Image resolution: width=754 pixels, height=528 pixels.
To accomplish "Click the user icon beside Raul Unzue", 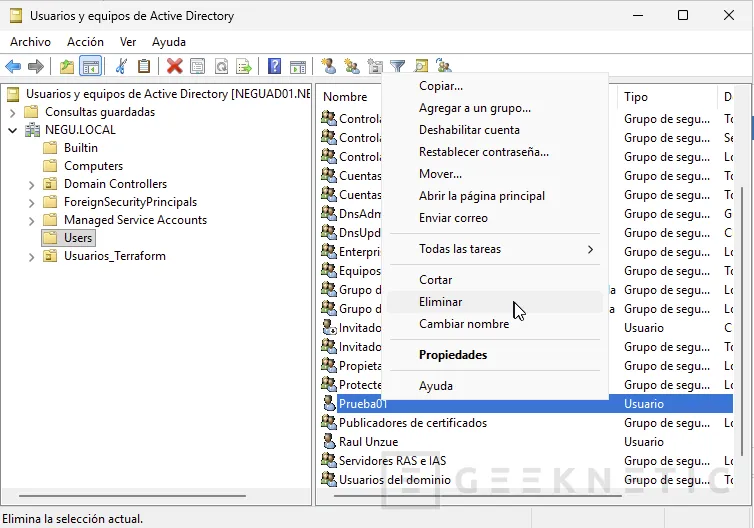I will tap(329, 441).
